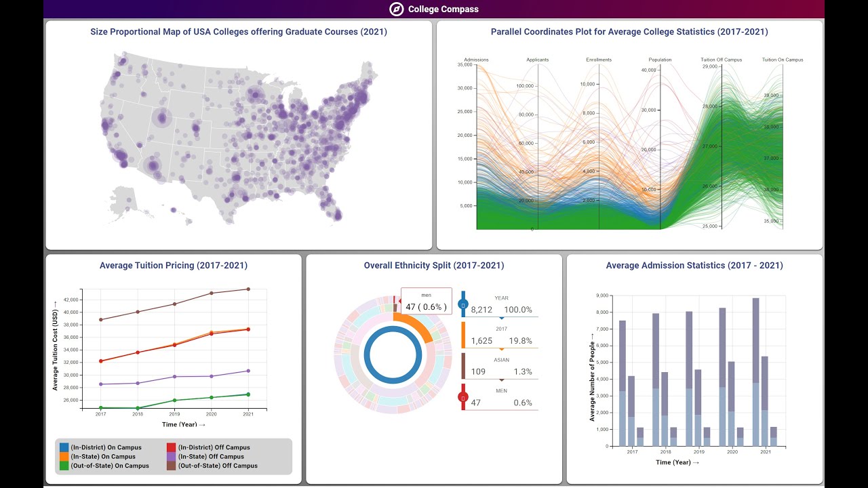This screenshot has height=488, width=868.
Task: Click the green Out-of-State On Campus legend swatch
Action: point(64,466)
